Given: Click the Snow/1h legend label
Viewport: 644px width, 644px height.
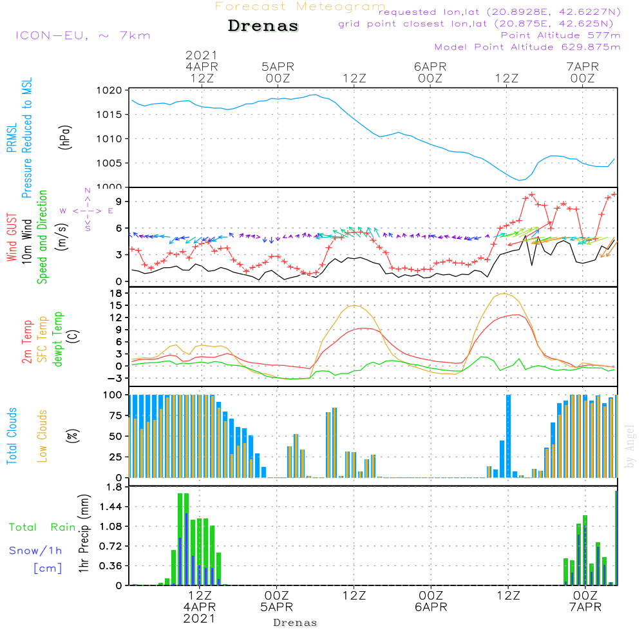Looking at the screenshot, I should pos(35,551).
